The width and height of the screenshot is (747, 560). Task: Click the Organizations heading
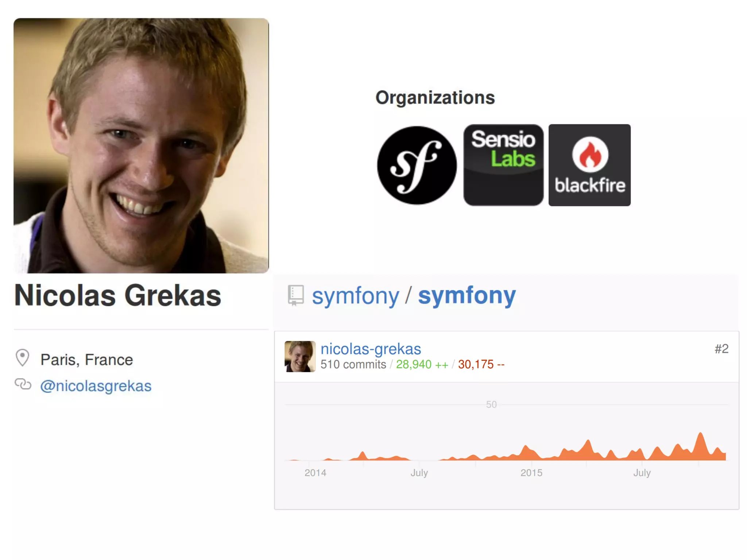click(435, 98)
